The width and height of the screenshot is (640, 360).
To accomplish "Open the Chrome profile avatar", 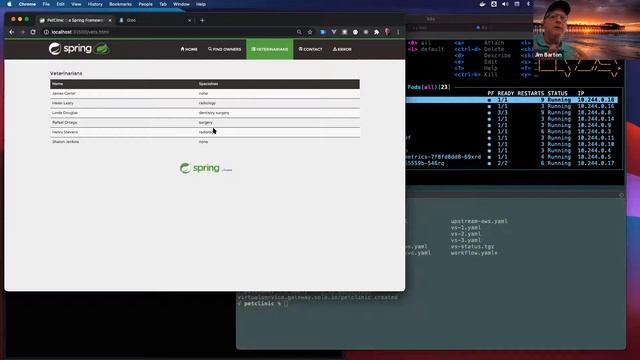I will pos(387,32).
